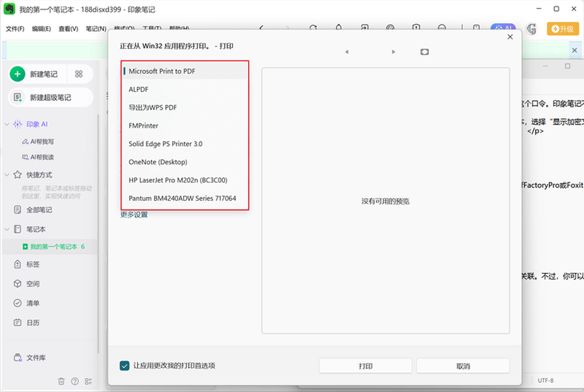Select Microsoft Print to PDF printer
584x392 pixels.
tap(185, 71)
